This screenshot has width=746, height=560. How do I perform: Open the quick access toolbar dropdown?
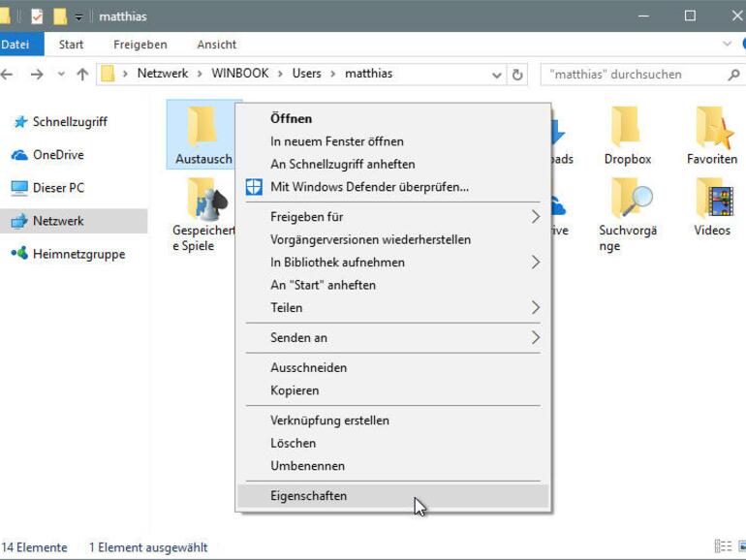click(78, 17)
